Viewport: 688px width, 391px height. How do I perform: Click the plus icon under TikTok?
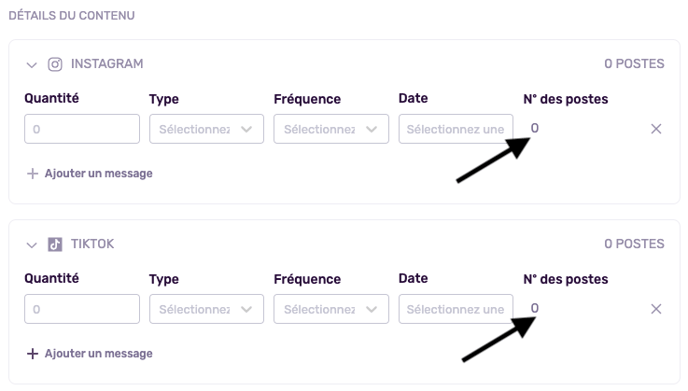[32, 354]
